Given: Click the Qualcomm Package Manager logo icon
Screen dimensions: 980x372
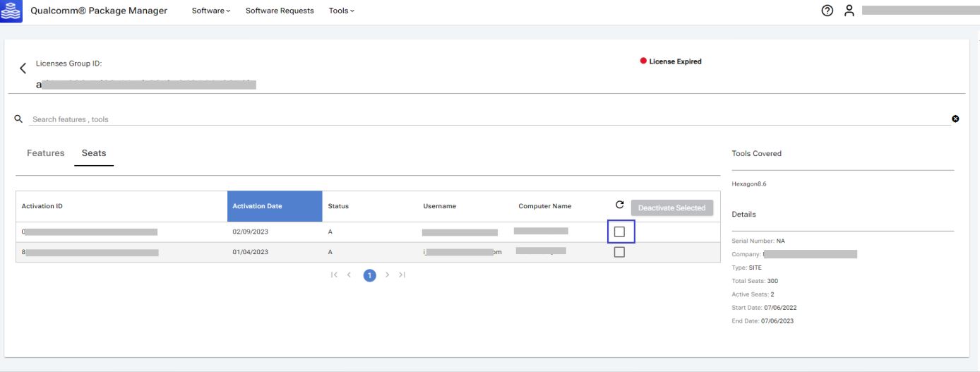Looking at the screenshot, I should click(11, 11).
